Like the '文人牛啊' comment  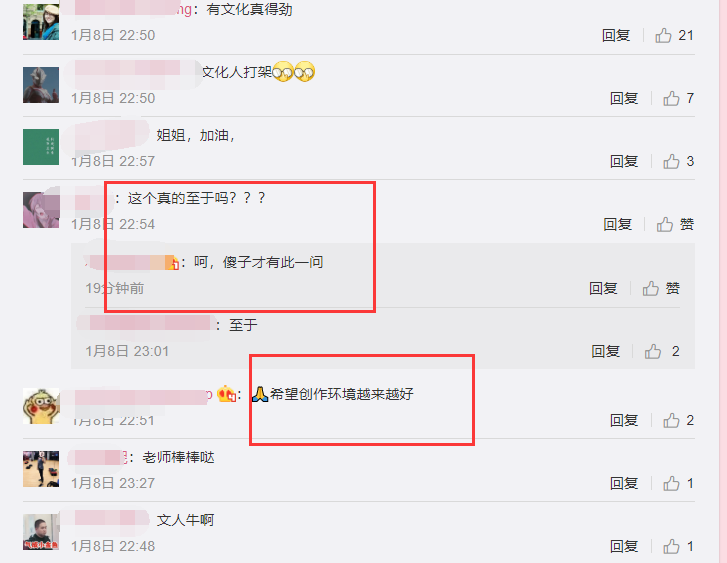pos(678,547)
